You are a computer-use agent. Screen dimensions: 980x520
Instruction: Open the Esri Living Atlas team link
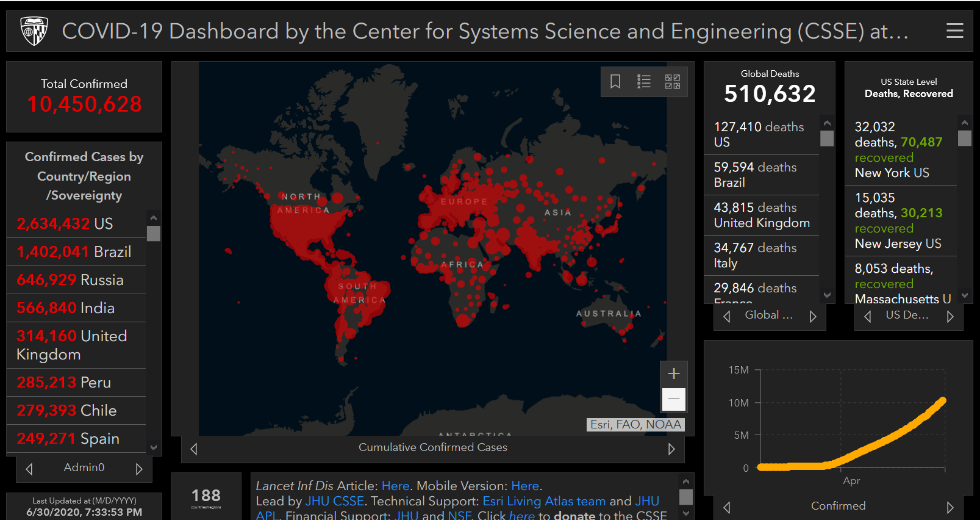(544, 501)
